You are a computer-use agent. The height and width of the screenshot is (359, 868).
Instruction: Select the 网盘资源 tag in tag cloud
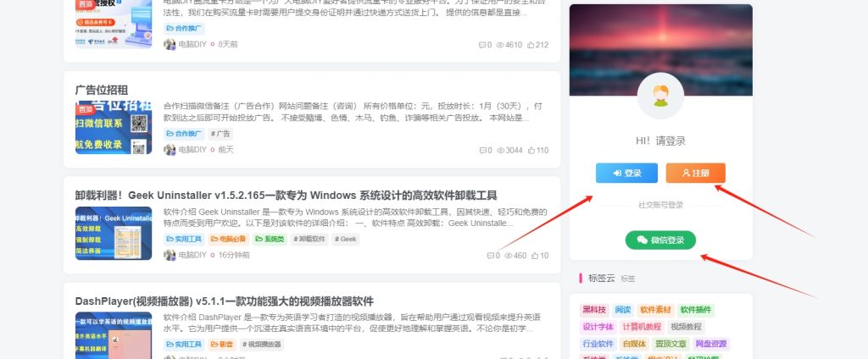point(711,344)
